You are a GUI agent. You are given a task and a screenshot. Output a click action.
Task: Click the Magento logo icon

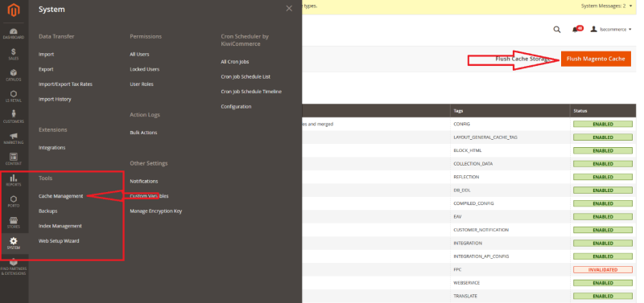coord(14,10)
